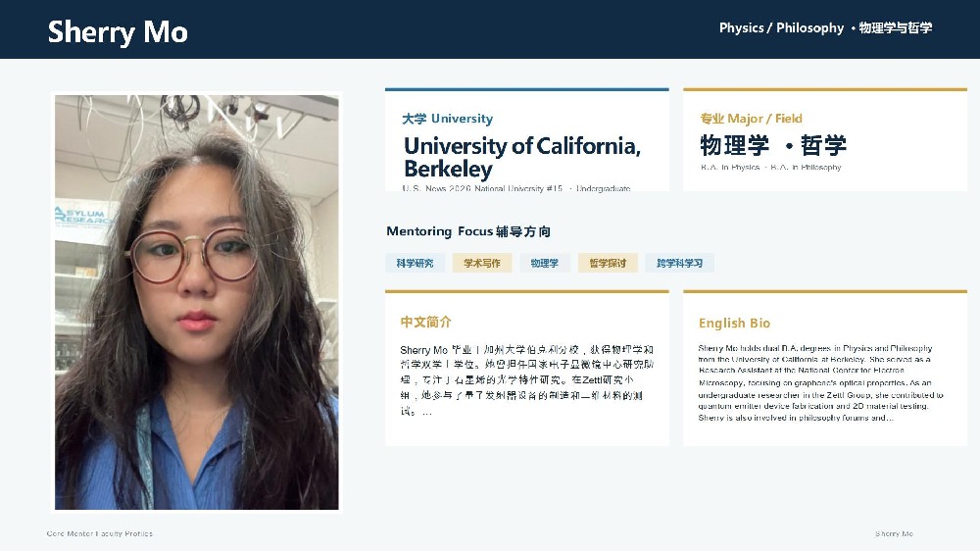This screenshot has height=551, width=980.
Task: Choose the 哲学探讨 tag
Action: pyautogui.click(x=608, y=264)
